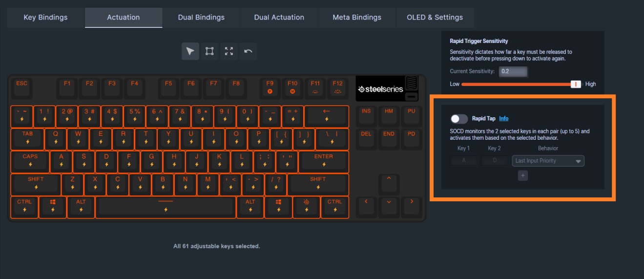This screenshot has width=644, height=279.
Task: Select the right Windows logo key
Action: point(278,207)
